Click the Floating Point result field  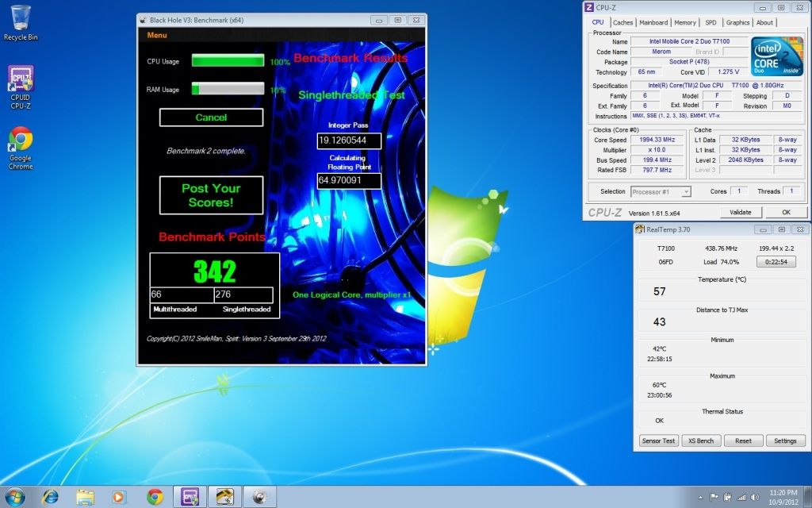coord(349,181)
